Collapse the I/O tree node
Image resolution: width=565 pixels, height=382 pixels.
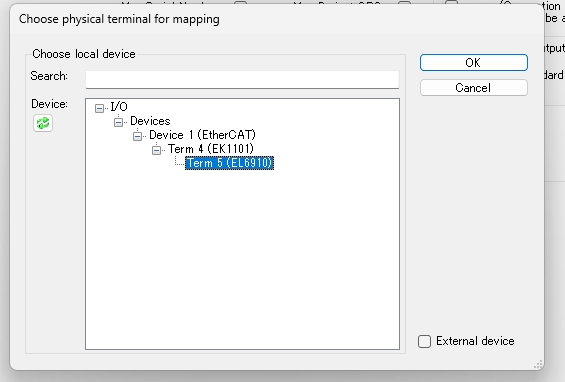click(x=99, y=108)
